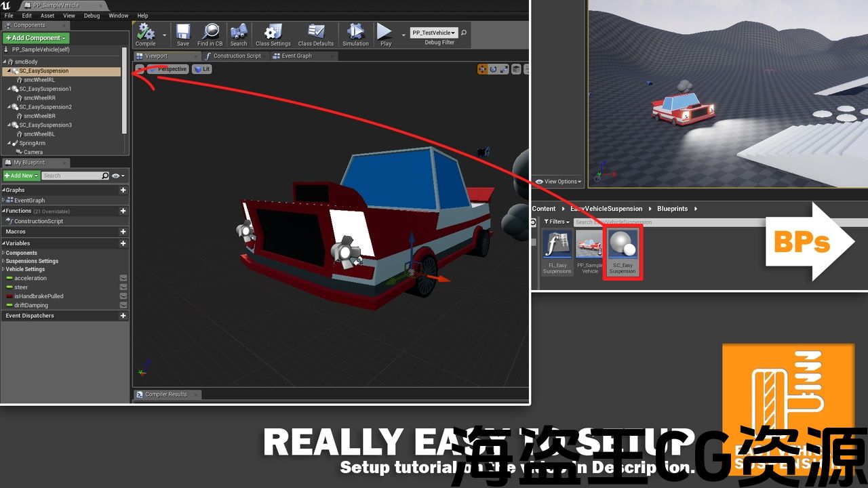This screenshot has width=868, height=488.
Task: Click the Add New button
Action: [21, 176]
